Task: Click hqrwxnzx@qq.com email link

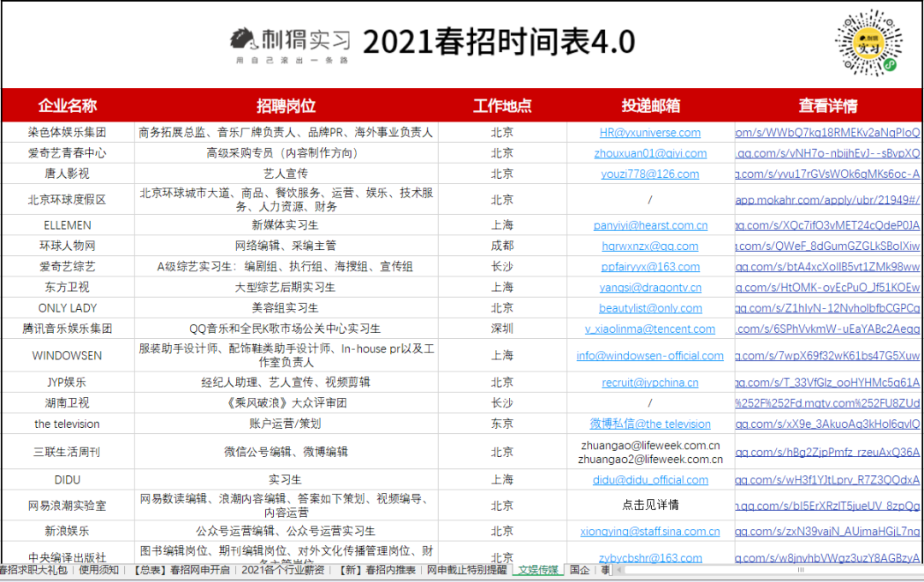Action: tap(650, 246)
